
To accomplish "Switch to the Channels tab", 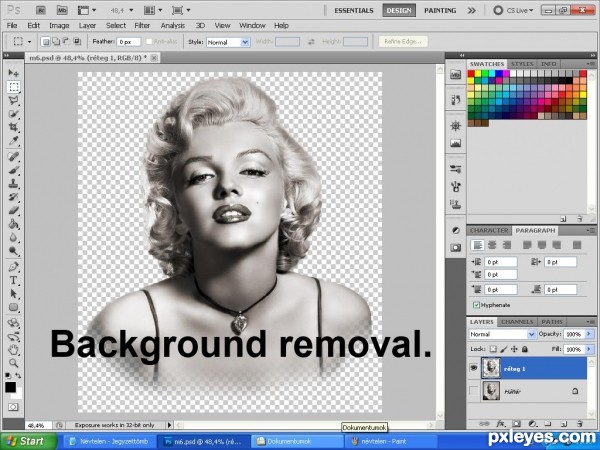I will 517,322.
